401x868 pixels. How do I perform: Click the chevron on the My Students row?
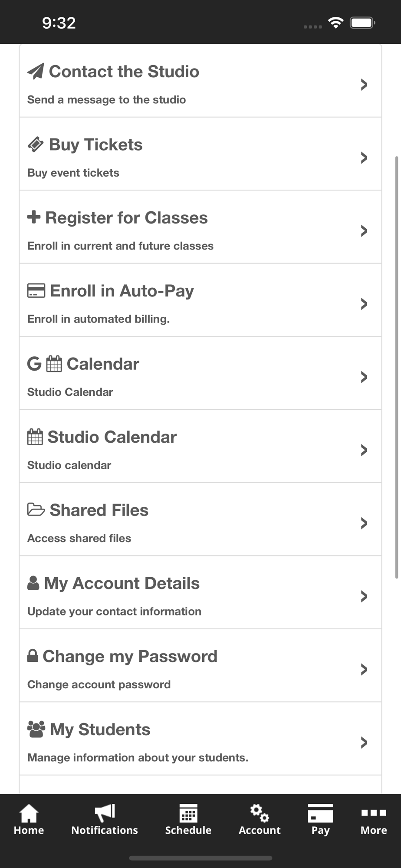coord(364,743)
